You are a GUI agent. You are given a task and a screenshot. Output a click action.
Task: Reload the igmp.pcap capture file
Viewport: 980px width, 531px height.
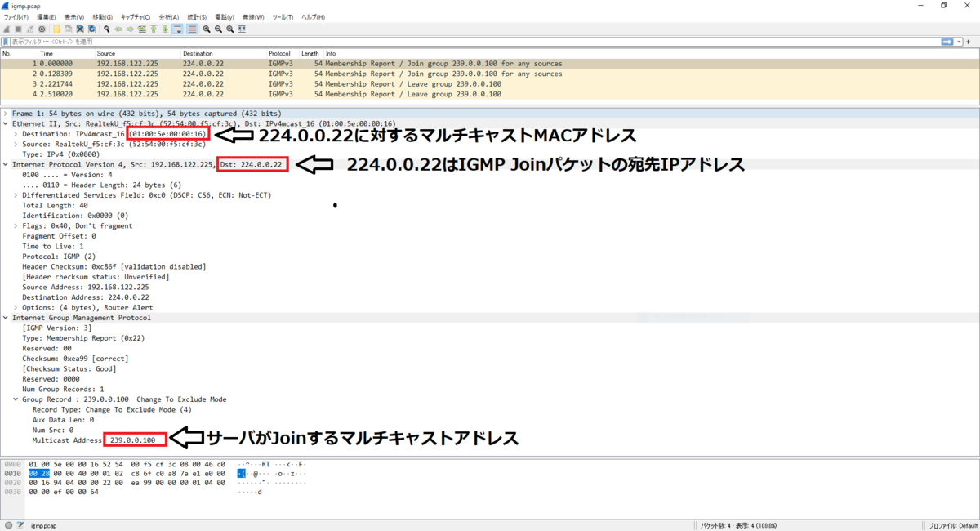pos(91,29)
